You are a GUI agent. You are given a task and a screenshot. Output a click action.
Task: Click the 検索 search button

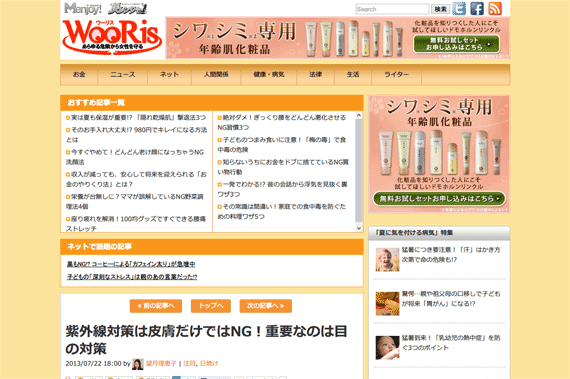pyautogui.click(x=441, y=9)
